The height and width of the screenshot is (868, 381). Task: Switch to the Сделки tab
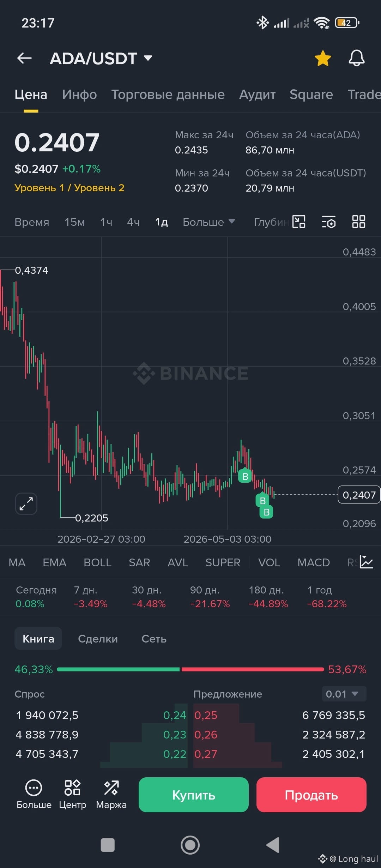coord(98,639)
